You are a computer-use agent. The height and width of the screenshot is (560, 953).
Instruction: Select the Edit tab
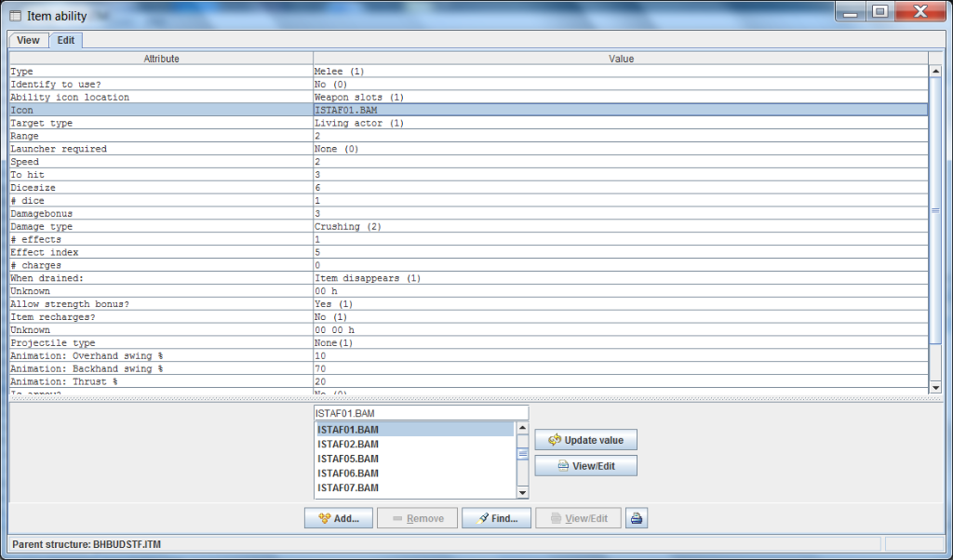point(66,40)
